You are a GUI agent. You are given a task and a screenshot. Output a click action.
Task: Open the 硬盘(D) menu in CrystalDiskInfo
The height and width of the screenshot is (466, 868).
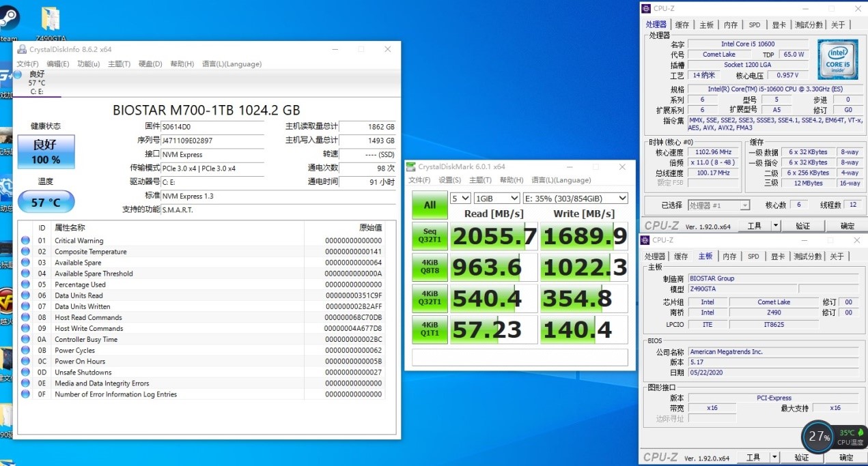(x=150, y=64)
